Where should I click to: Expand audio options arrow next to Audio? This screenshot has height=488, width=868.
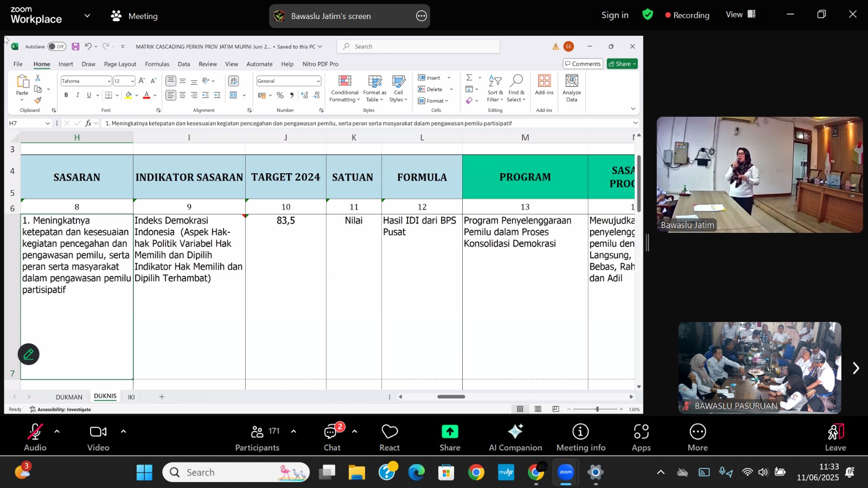point(57,432)
